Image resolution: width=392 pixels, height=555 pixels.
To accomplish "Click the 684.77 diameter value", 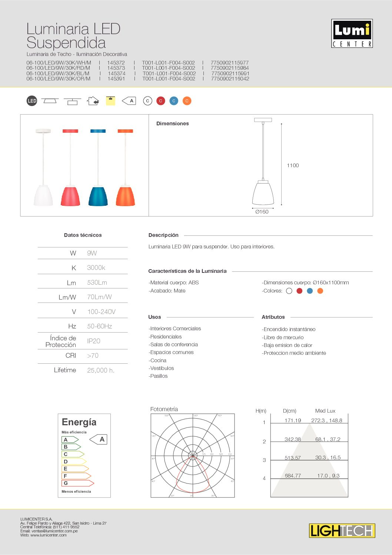I will coord(293,476).
